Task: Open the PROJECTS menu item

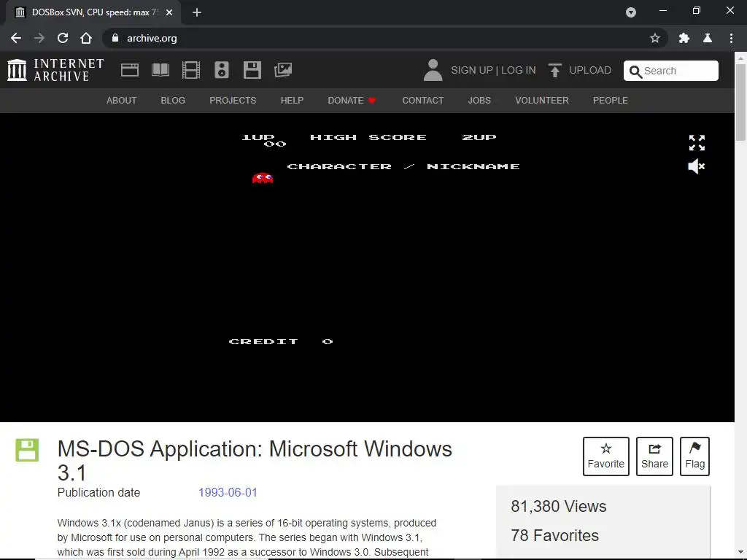Action: tap(233, 101)
